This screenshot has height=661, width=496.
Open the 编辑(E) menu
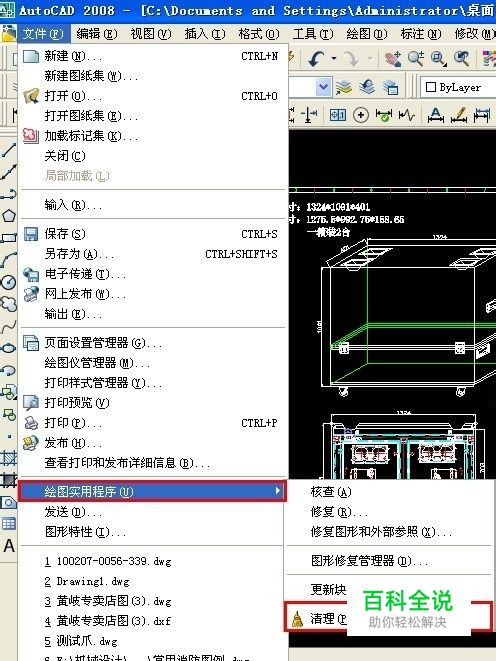click(97, 33)
